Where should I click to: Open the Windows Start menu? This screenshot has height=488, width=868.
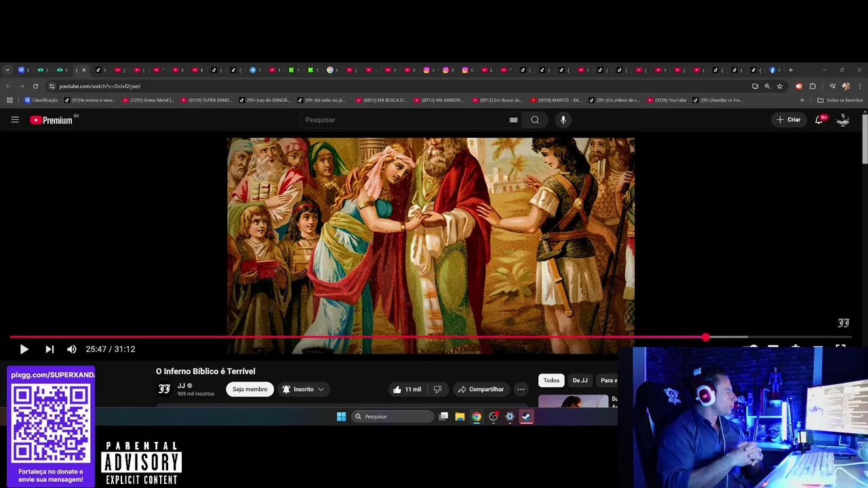coord(341,417)
